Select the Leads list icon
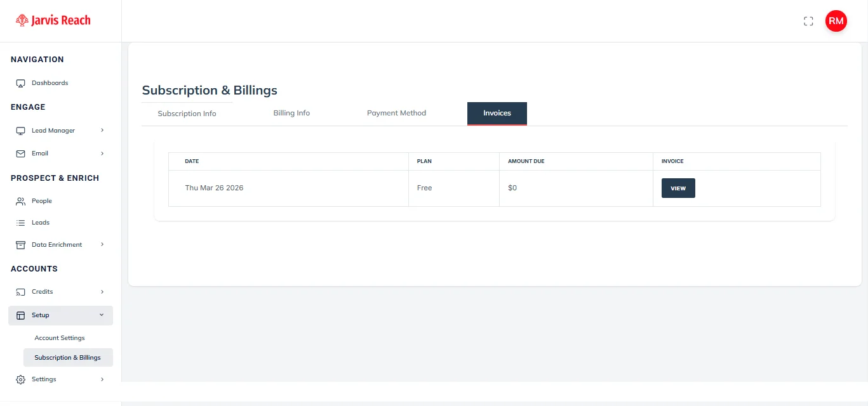868x406 pixels. (x=20, y=222)
